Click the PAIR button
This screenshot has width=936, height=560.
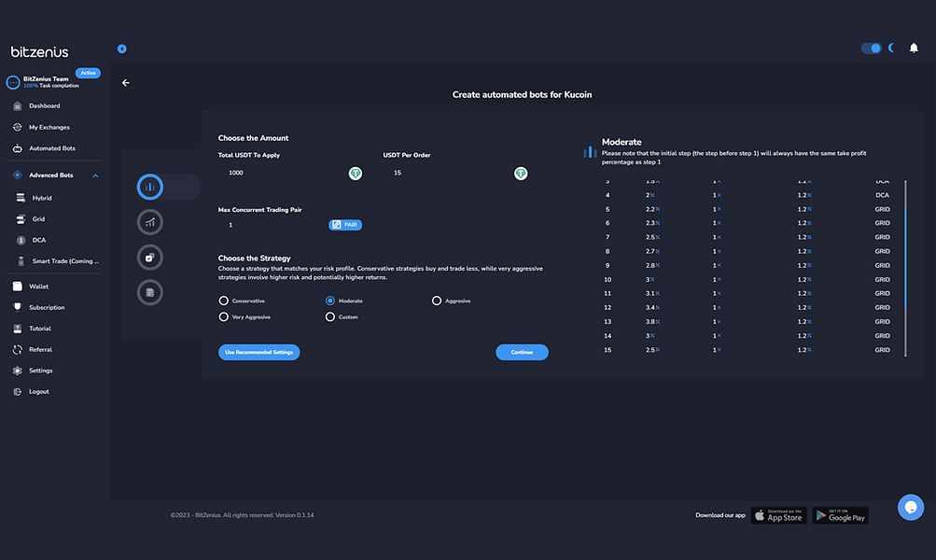click(345, 225)
